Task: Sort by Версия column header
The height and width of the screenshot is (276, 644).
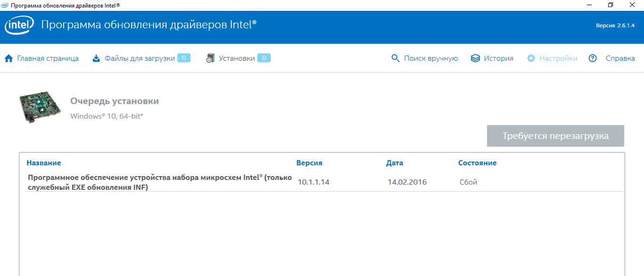Action: click(309, 163)
